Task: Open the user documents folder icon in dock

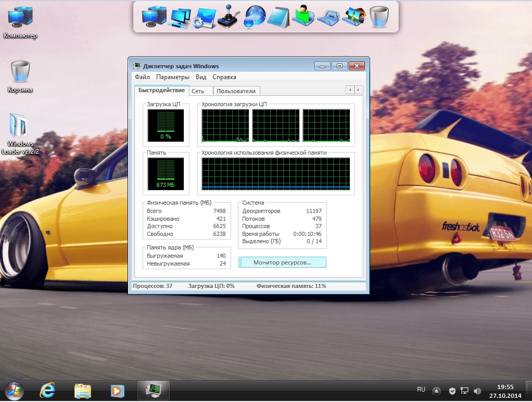Action: point(303,16)
